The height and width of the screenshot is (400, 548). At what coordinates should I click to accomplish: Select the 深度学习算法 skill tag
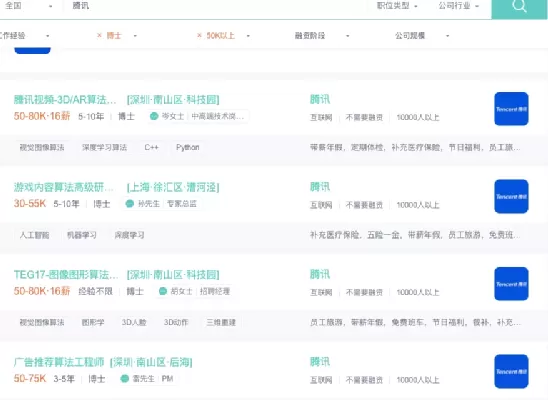click(x=104, y=147)
